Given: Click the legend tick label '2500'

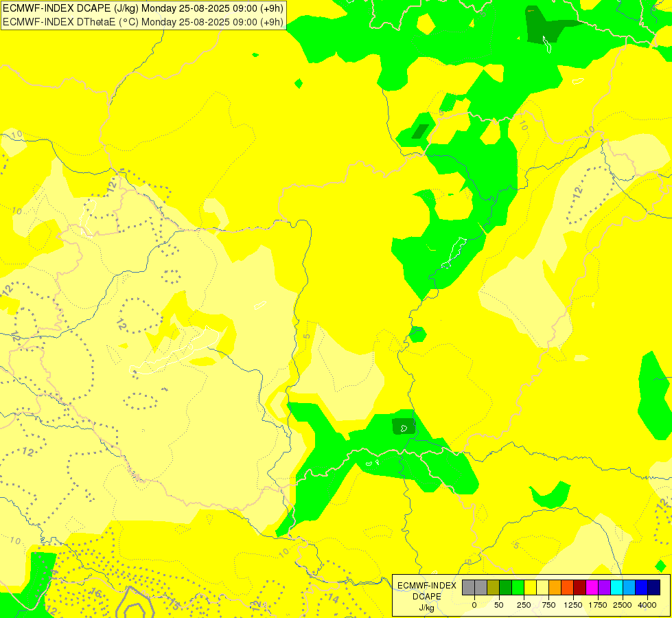Looking at the screenshot, I should tap(623, 605).
